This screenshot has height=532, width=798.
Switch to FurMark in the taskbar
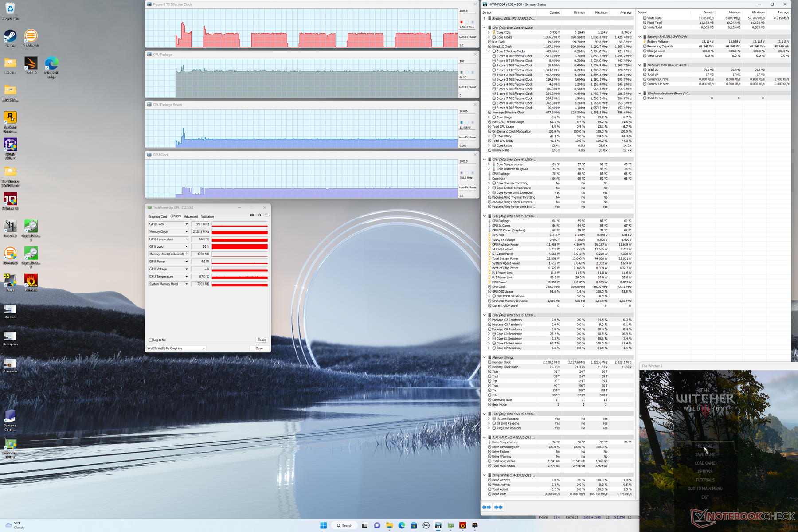462,525
